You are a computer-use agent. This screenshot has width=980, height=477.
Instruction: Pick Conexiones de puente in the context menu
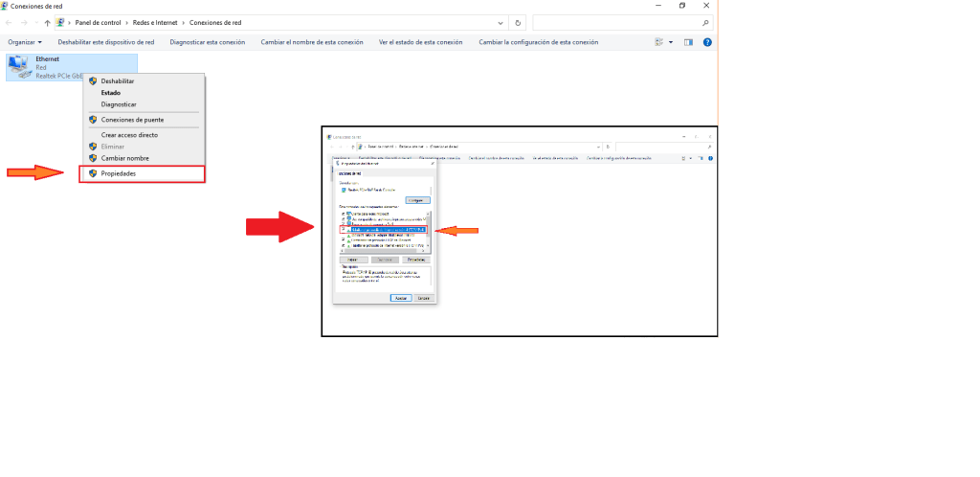click(x=132, y=120)
